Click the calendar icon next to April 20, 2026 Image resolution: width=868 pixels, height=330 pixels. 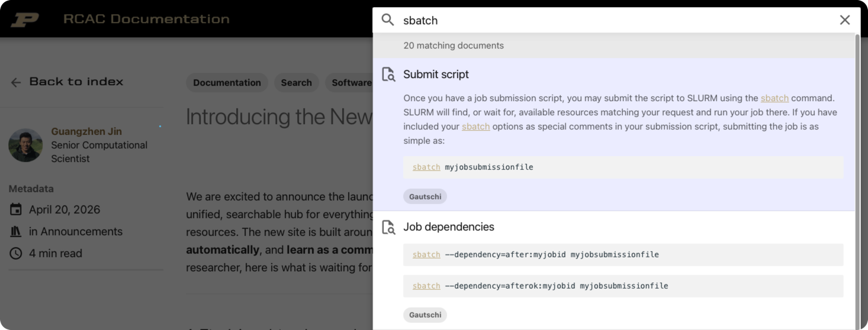[16, 210]
